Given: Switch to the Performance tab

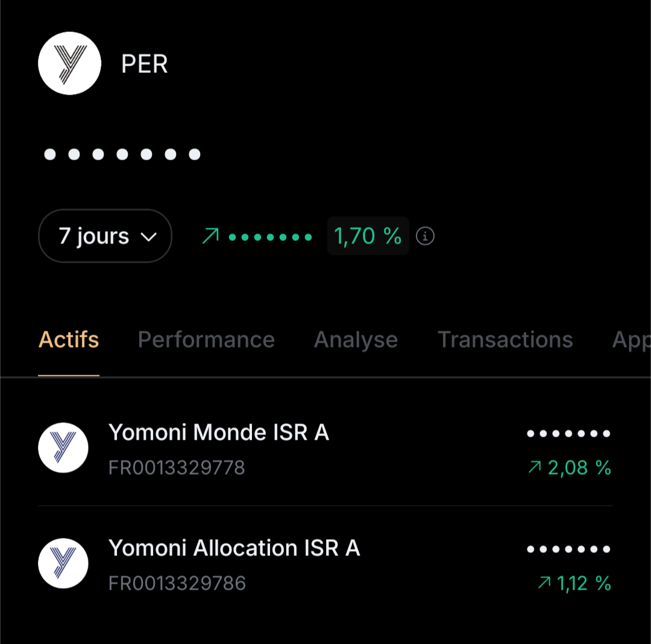Looking at the screenshot, I should [x=206, y=340].
